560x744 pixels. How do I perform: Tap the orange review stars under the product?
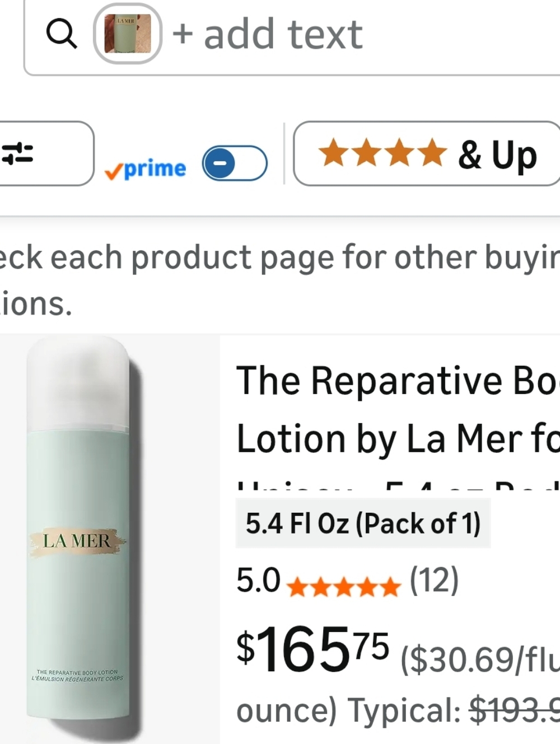coord(343,587)
